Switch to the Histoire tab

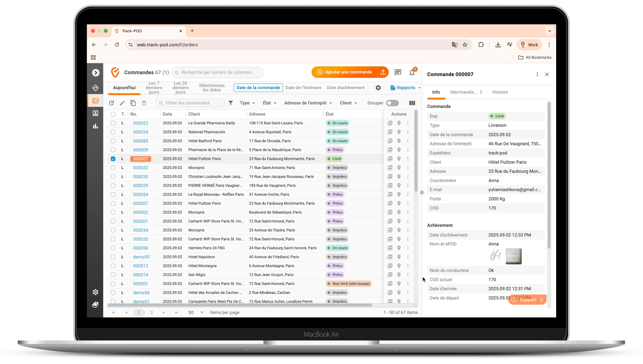pyautogui.click(x=500, y=92)
